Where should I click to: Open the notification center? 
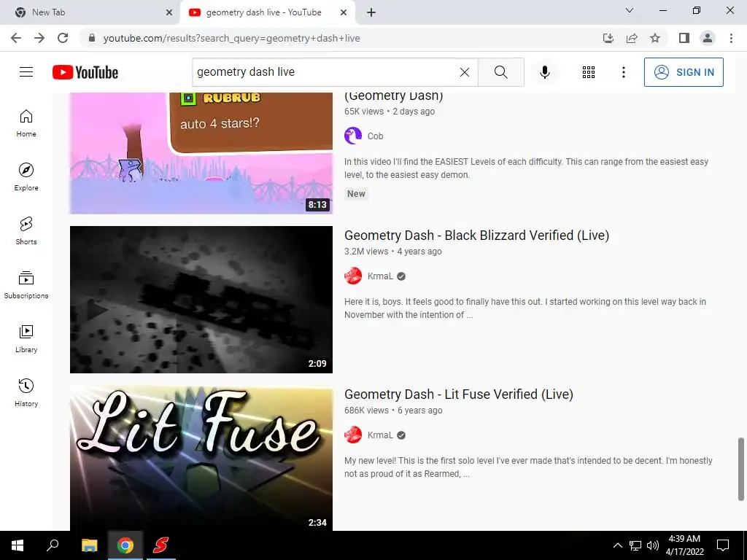[x=723, y=545]
